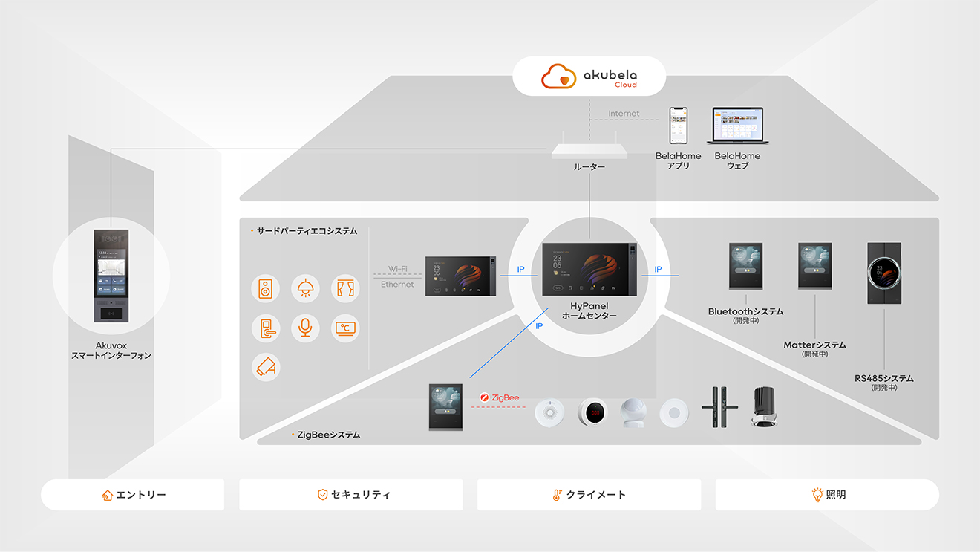
Task: Select the "BelaHome アプリ" caption
Action: tap(679, 160)
